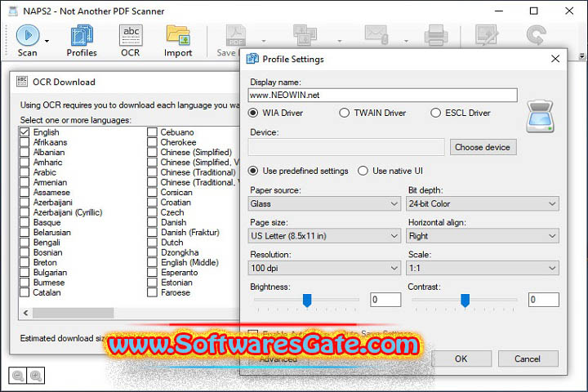Viewport: 588px width, 392px height.
Task: Click the zoom out magnifier icon
Action: pyautogui.click(x=18, y=375)
